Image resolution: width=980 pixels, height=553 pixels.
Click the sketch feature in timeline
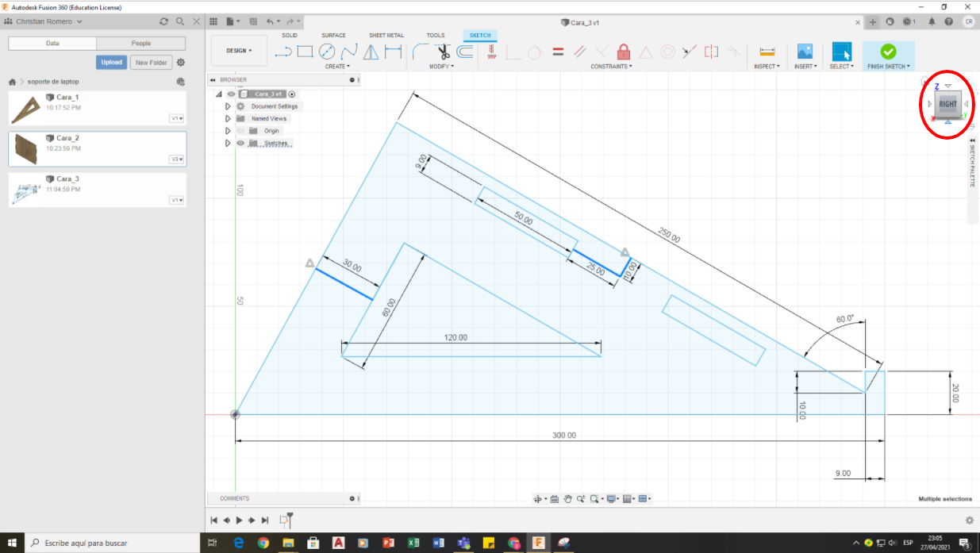(x=285, y=520)
